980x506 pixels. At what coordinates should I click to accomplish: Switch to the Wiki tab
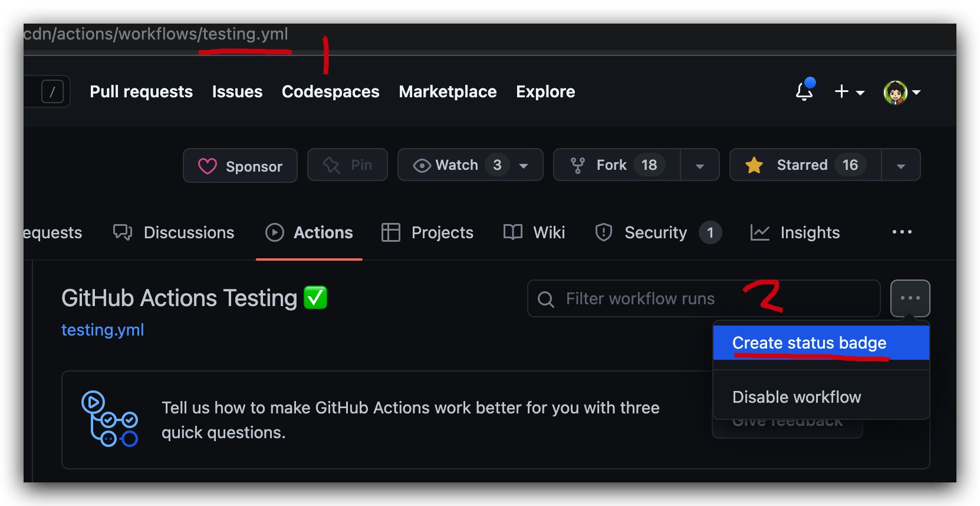point(534,232)
